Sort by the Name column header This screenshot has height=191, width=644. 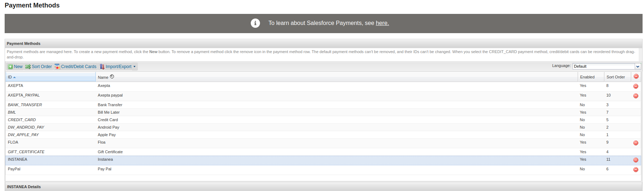click(x=103, y=77)
